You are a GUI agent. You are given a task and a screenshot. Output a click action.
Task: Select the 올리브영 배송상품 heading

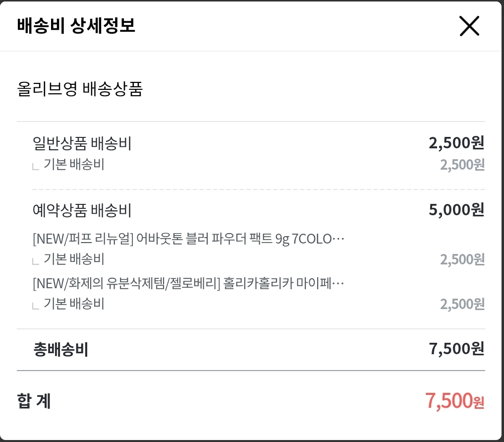(80, 89)
